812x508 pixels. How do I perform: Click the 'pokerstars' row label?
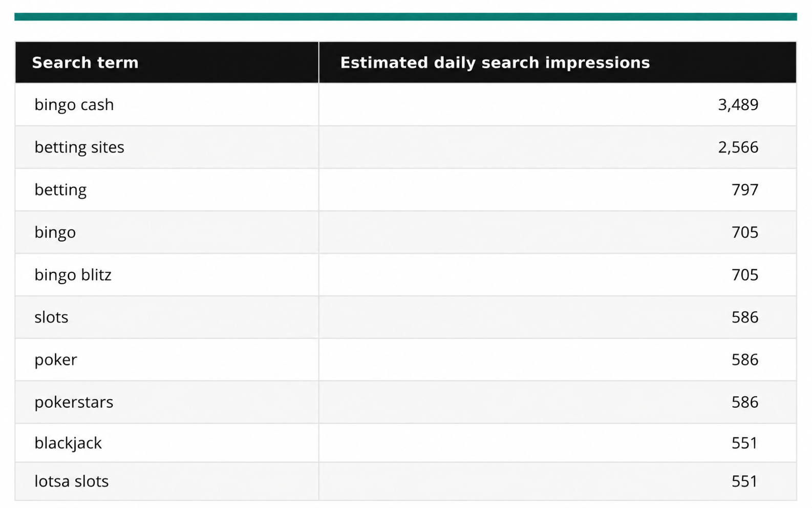pos(74,402)
